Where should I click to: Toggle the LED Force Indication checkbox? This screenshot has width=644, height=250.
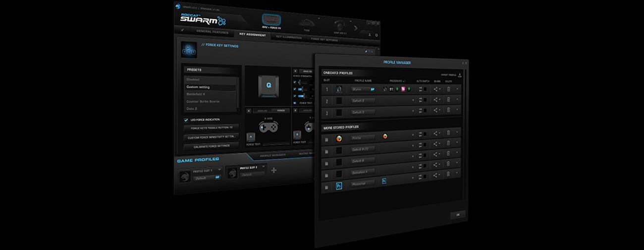click(186, 120)
